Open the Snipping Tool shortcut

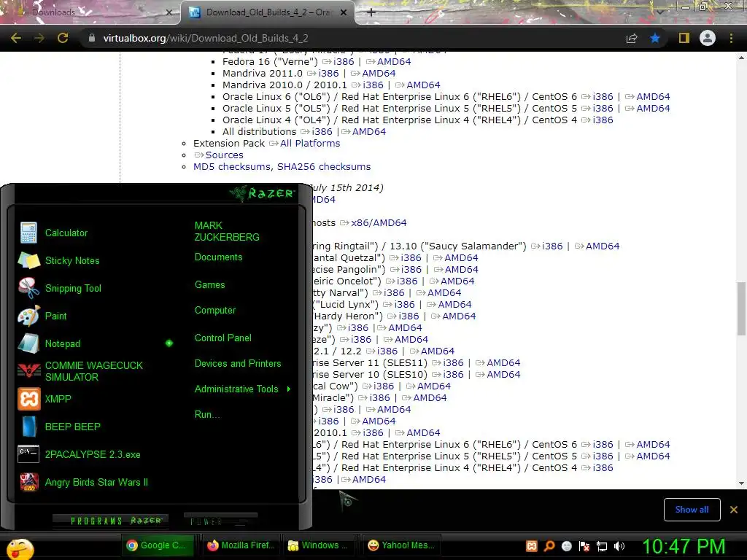coord(60,288)
